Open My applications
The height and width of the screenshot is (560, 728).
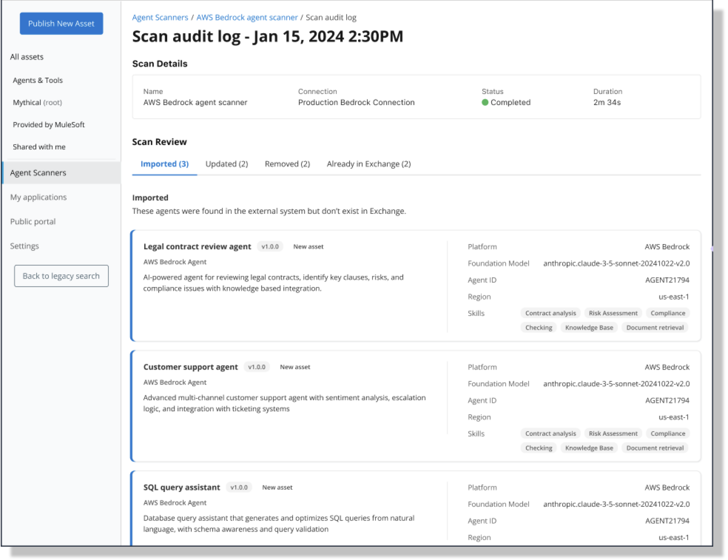click(38, 197)
